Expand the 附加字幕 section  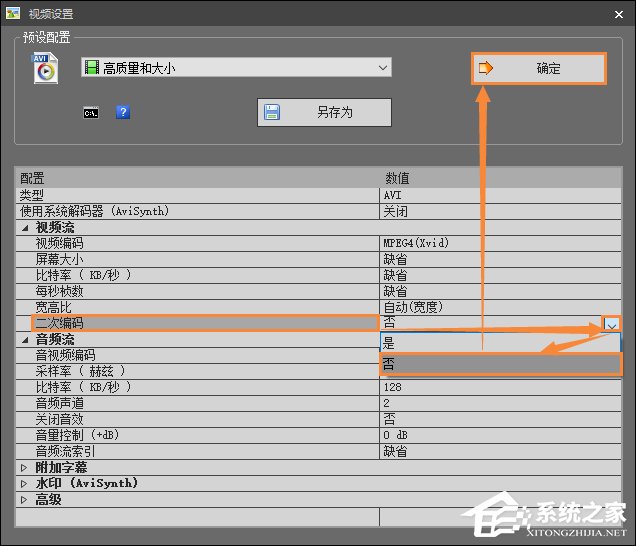pos(24,468)
